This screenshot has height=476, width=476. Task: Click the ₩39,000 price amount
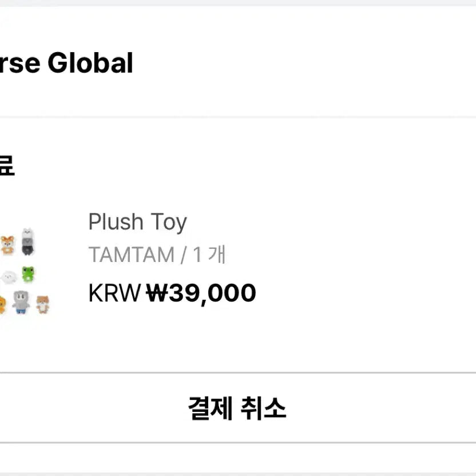[x=201, y=293]
